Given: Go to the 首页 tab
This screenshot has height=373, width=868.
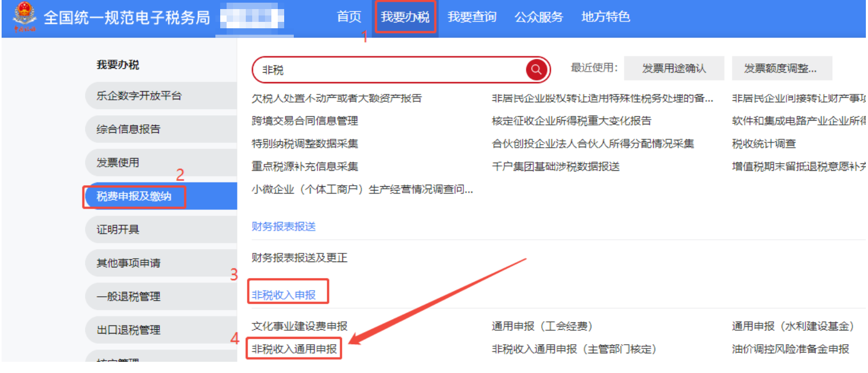Looking at the screenshot, I should pos(349,17).
